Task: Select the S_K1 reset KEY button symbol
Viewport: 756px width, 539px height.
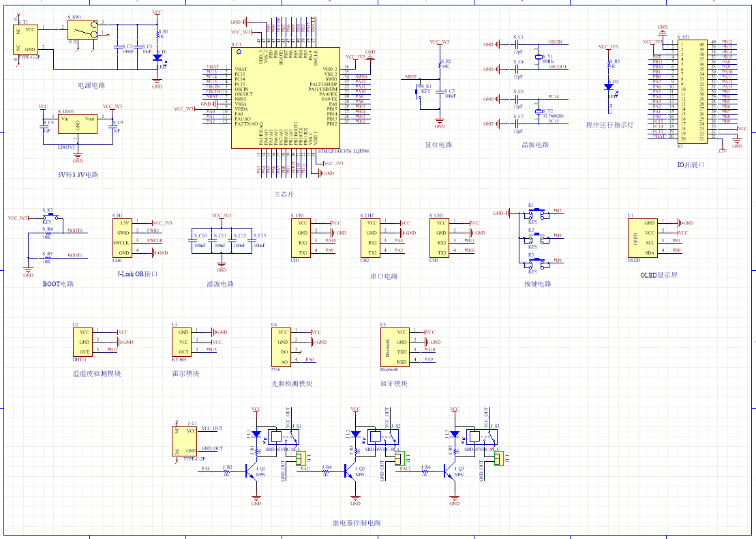Action: pyautogui.click(x=419, y=91)
